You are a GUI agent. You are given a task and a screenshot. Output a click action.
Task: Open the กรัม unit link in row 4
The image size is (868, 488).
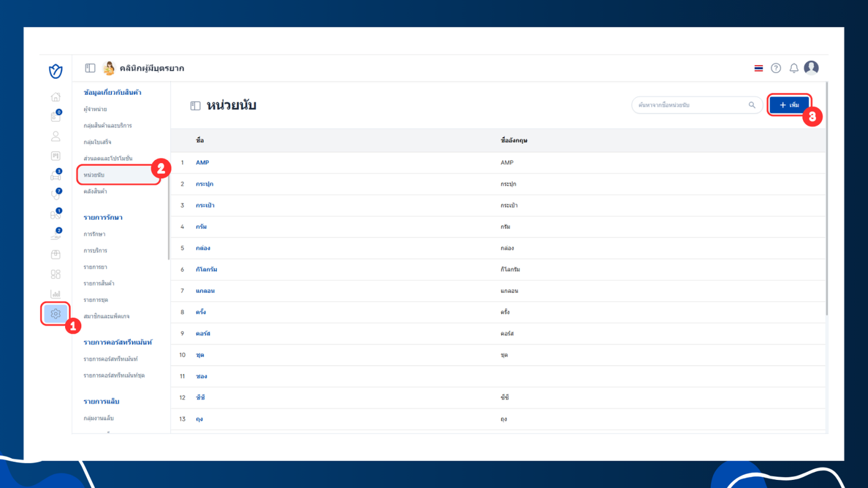tap(201, 227)
